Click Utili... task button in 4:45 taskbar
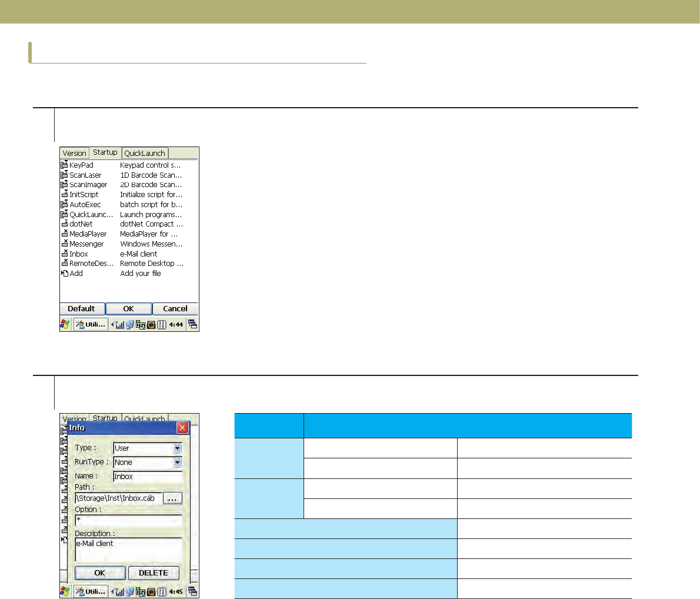 click(91, 591)
